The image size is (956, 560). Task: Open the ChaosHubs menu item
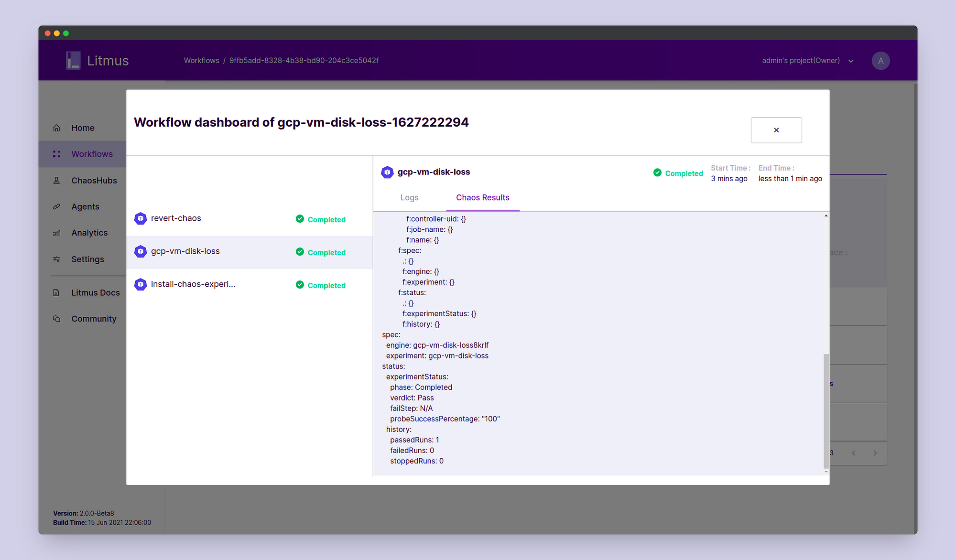[94, 181]
